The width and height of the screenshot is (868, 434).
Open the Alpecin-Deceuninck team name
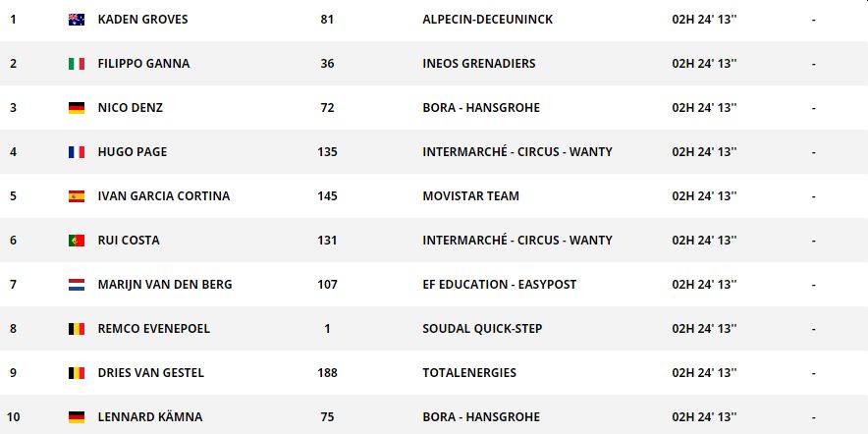pos(487,20)
